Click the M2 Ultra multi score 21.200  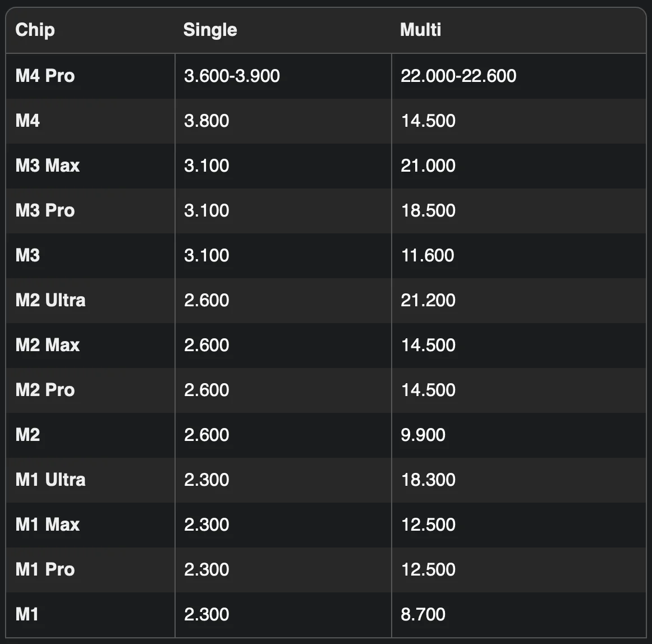point(428,300)
